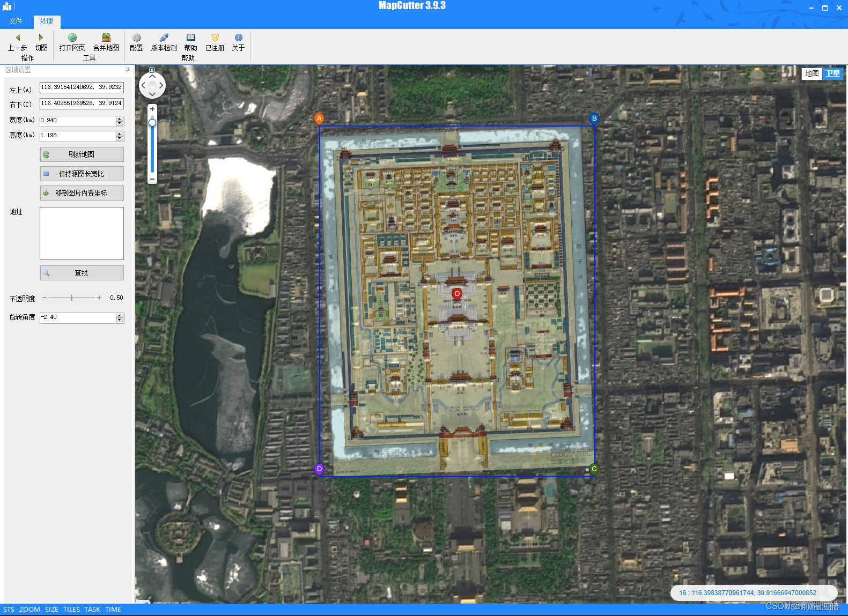This screenshot has height=616, width=848.
Task: Click STS in status bar
Action: tap(9, 610)
